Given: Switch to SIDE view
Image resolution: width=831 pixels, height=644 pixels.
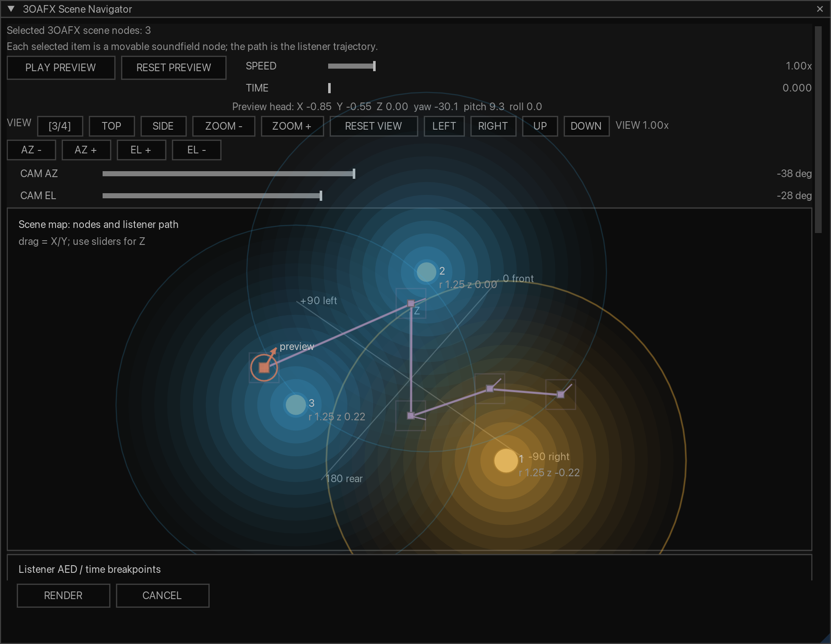Looking at the screenshot, I should (x=163, y=126).
